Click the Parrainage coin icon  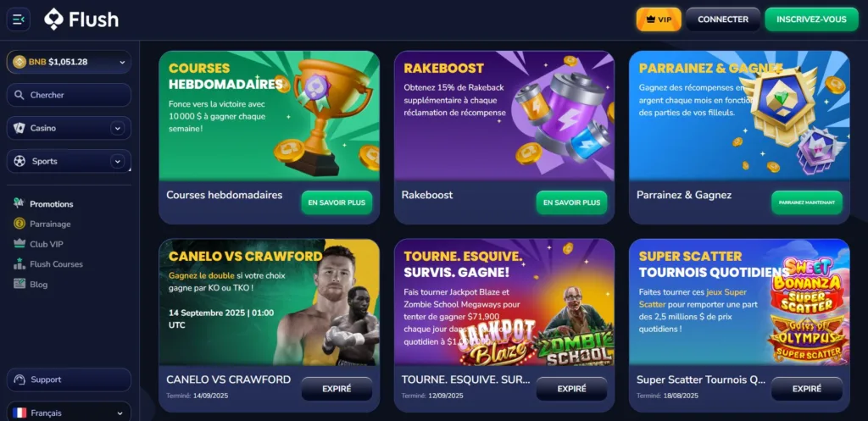(19, 224)
